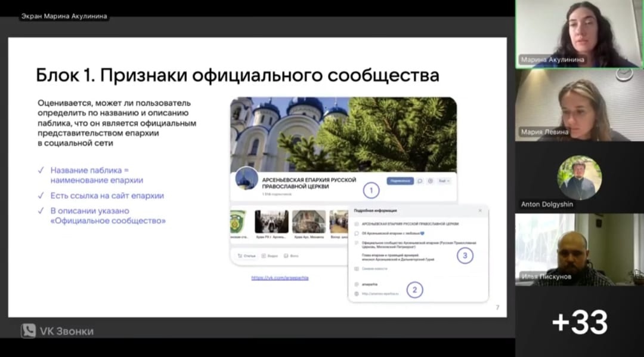Click the Подробная информация popup header
The height and width of the screenshot is (357, 644).
tap(376, 211)
